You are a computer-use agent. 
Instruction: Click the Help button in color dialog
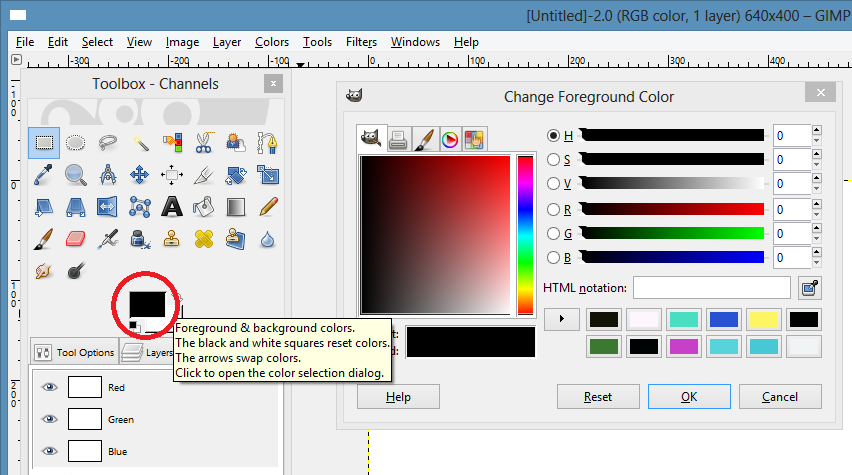point(398,397)
